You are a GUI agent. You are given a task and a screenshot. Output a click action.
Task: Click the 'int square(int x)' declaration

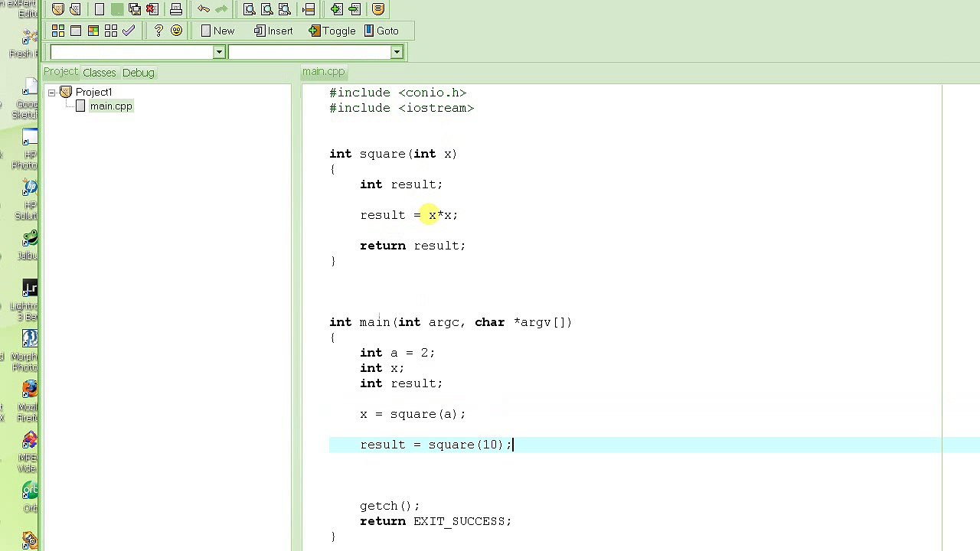coord(393,154)
